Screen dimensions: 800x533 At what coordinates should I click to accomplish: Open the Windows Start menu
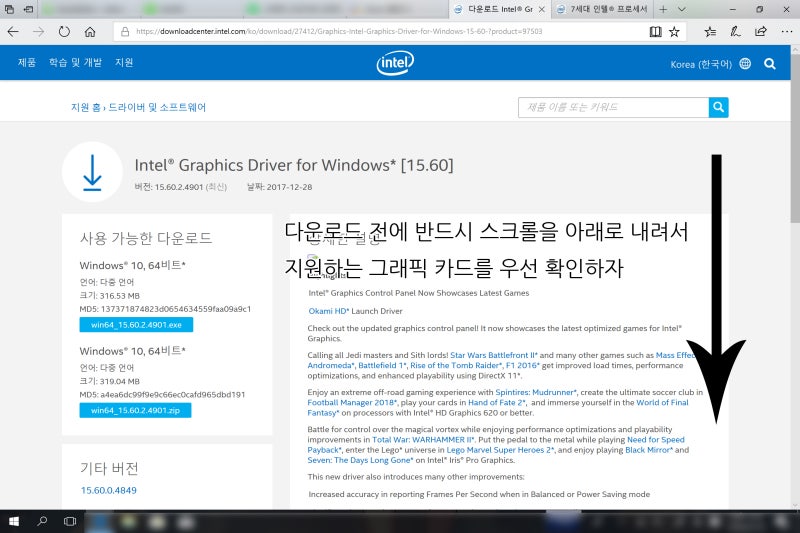click(14, 521)
